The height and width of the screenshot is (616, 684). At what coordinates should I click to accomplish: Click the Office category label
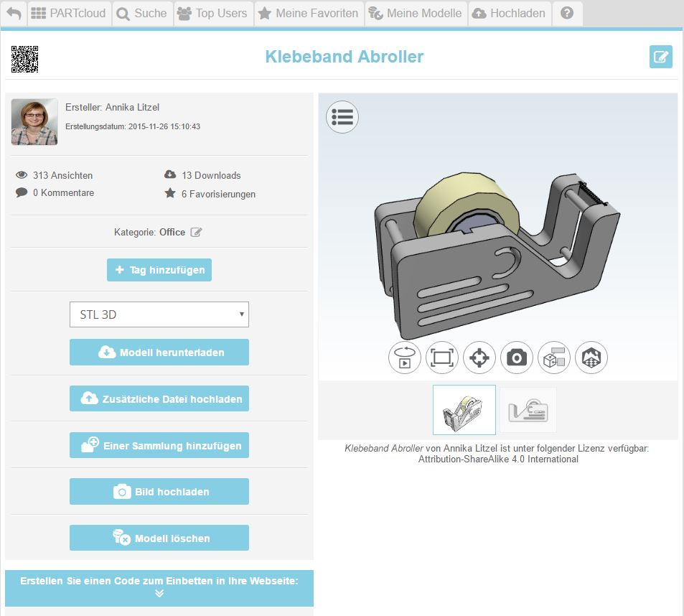tap(172, 232)
